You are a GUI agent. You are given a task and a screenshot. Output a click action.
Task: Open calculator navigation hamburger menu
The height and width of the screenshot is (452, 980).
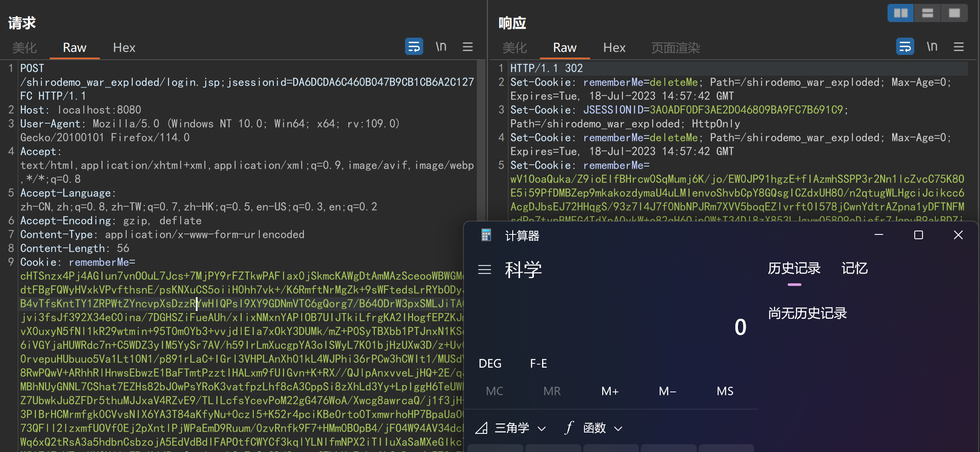[x=485, y=269]
